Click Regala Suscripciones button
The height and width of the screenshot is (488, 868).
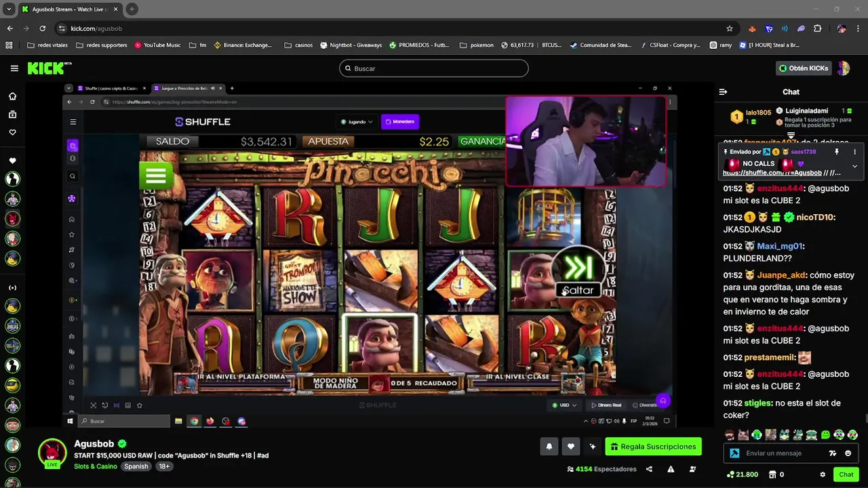coord(653,447)
